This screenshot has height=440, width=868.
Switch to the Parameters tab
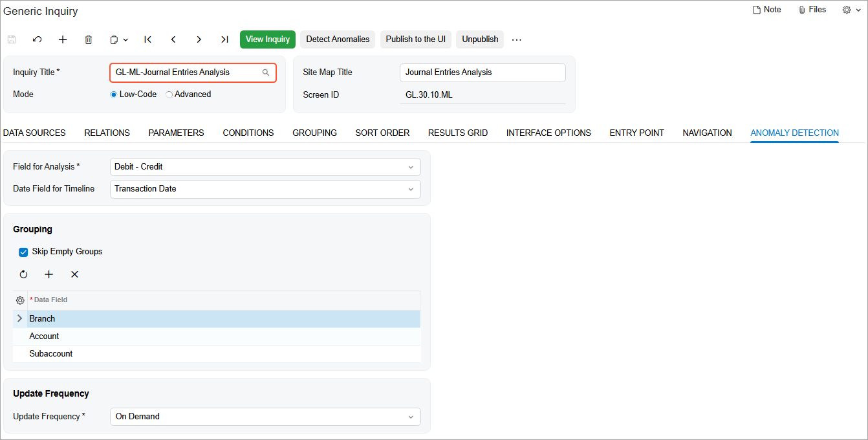(x=176, y=133)
